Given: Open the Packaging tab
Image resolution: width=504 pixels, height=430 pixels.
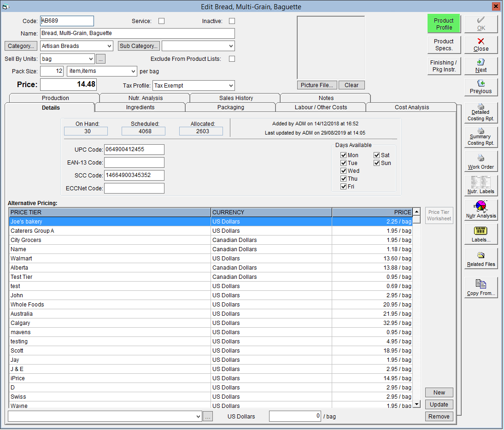Looking at the screenshot, I should [230, 107].
